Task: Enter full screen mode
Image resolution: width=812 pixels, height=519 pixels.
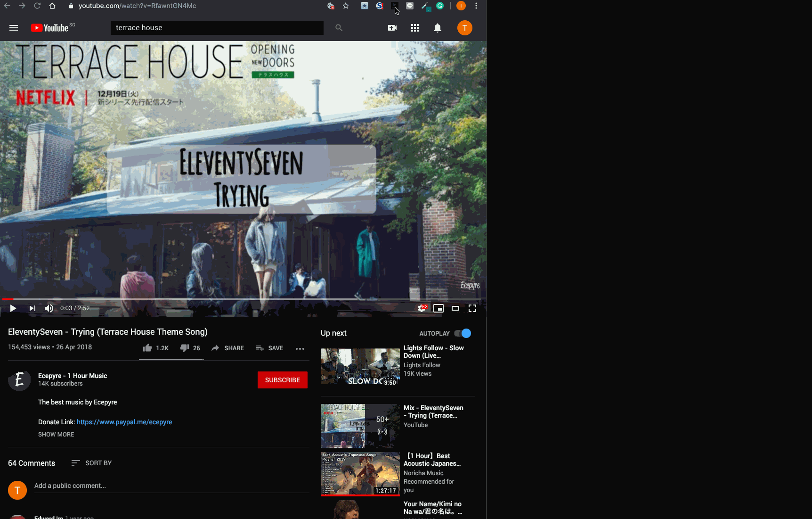Action: (472, 308)
